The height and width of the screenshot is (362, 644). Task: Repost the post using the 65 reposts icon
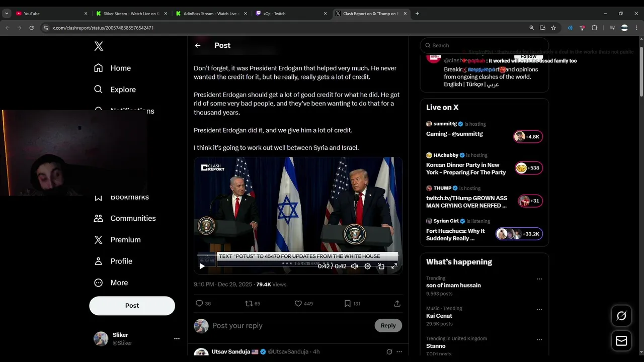pos(253,304)
